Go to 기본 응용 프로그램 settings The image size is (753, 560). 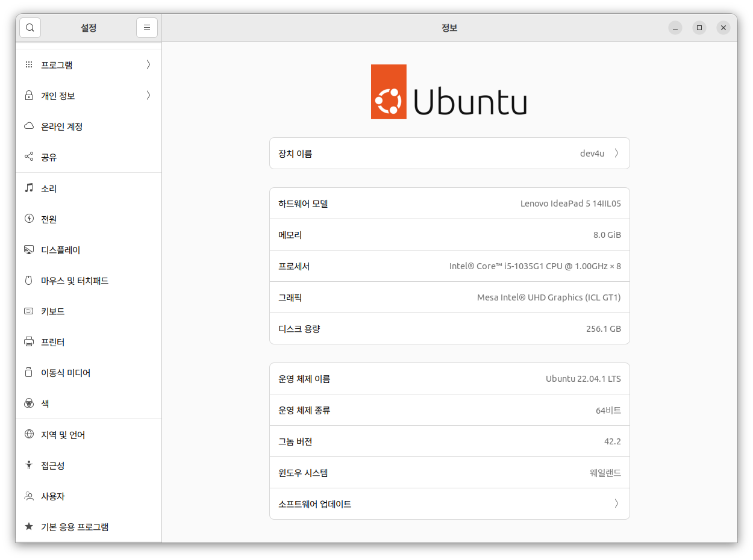(x=89, y=527)
